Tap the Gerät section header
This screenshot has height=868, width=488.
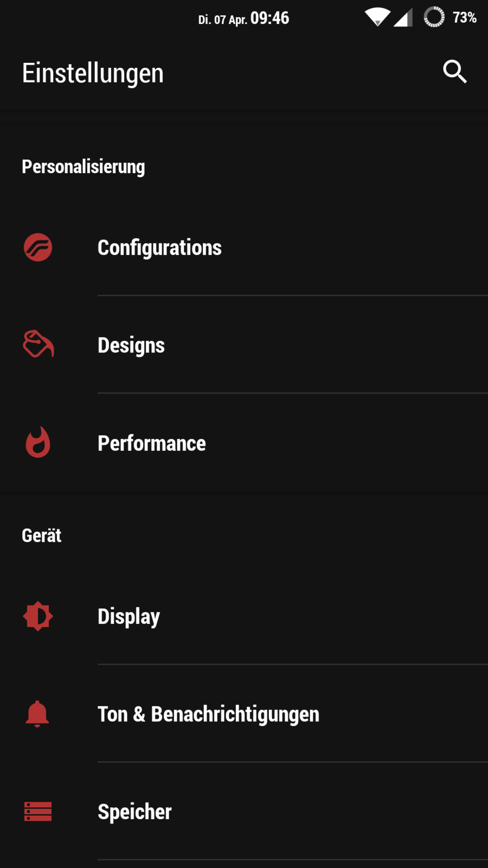[42, 535]
